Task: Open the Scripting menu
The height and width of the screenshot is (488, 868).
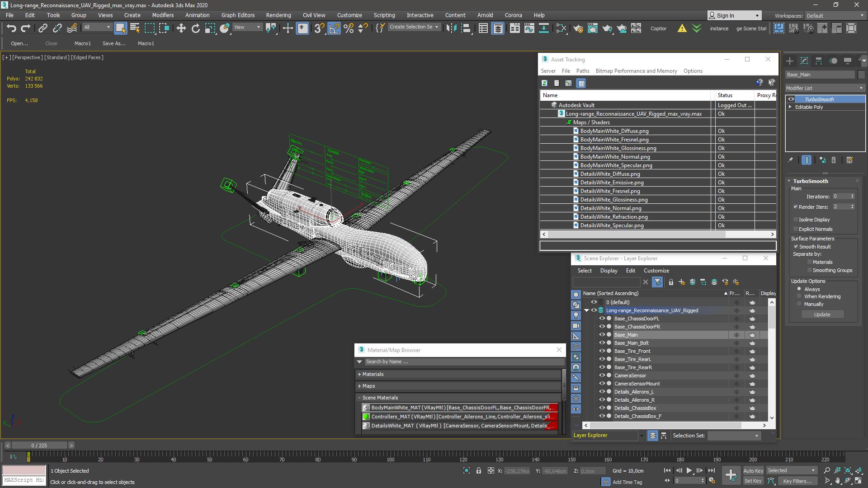Action: 384,15
